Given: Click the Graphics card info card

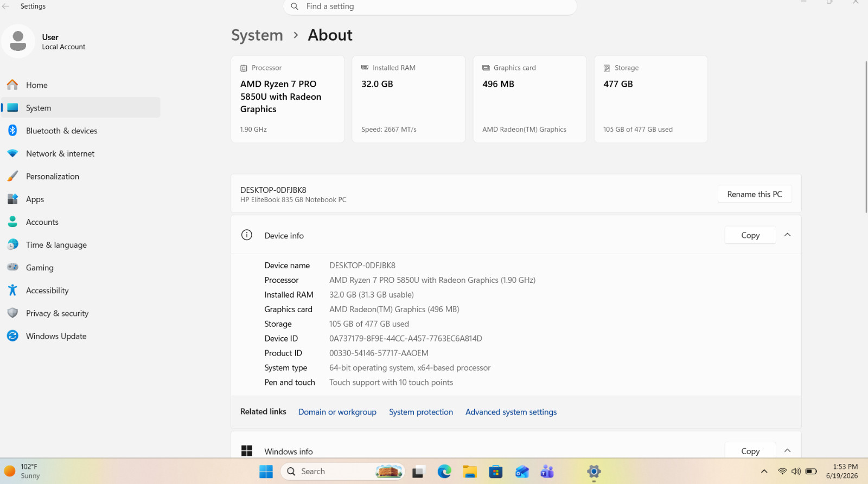Looking at the screenshot, I should 529,99.
